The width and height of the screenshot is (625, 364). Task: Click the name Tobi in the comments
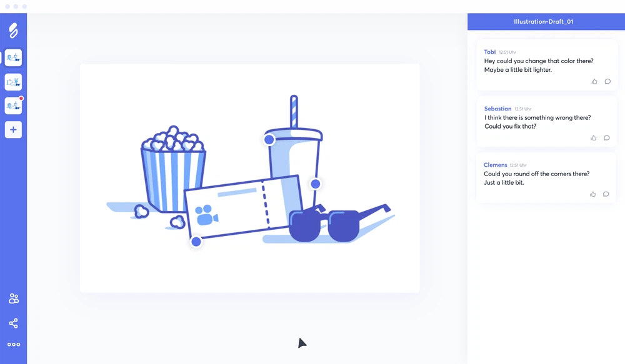489,52
